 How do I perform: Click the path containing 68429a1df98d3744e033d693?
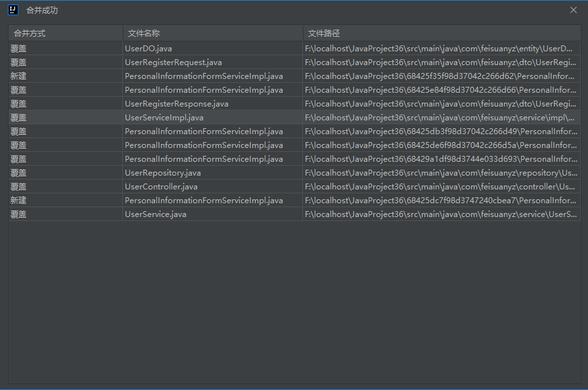pos(441,159)
